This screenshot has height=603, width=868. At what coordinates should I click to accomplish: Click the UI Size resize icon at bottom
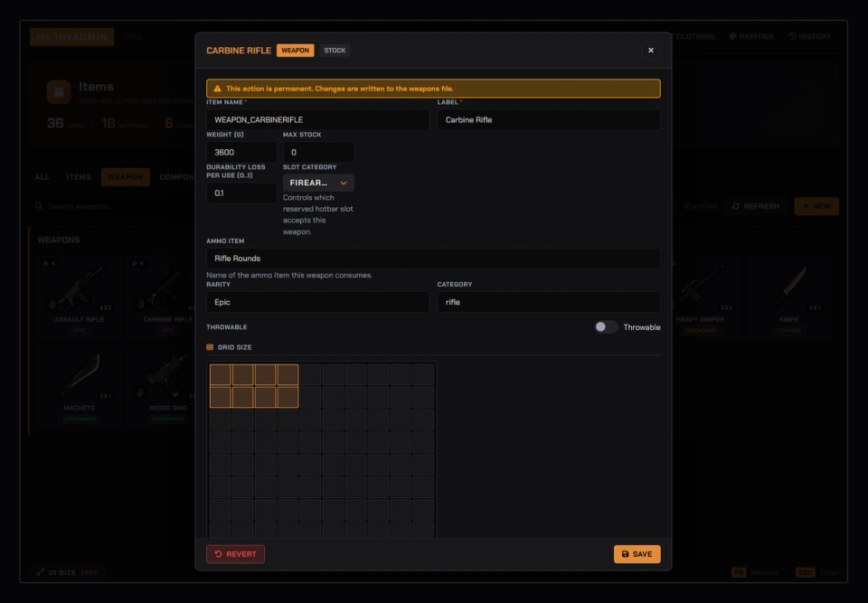coord(41,572)
